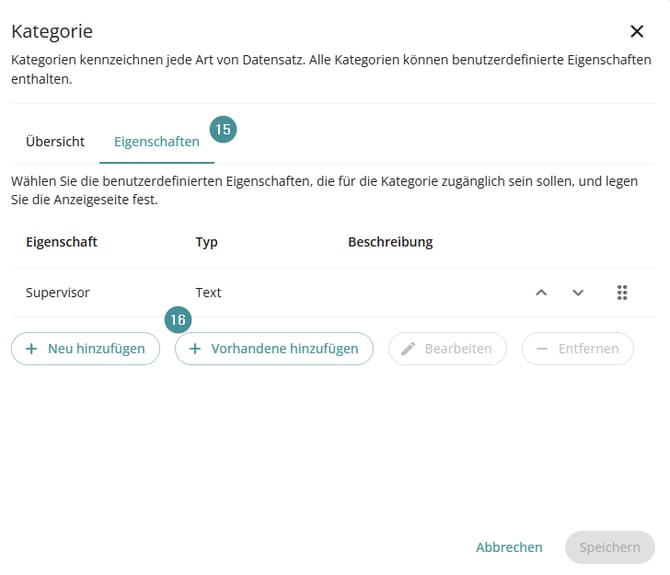Click Vorhandene hinzufügen button
670x575 pixels.
(x=274, y=349)
